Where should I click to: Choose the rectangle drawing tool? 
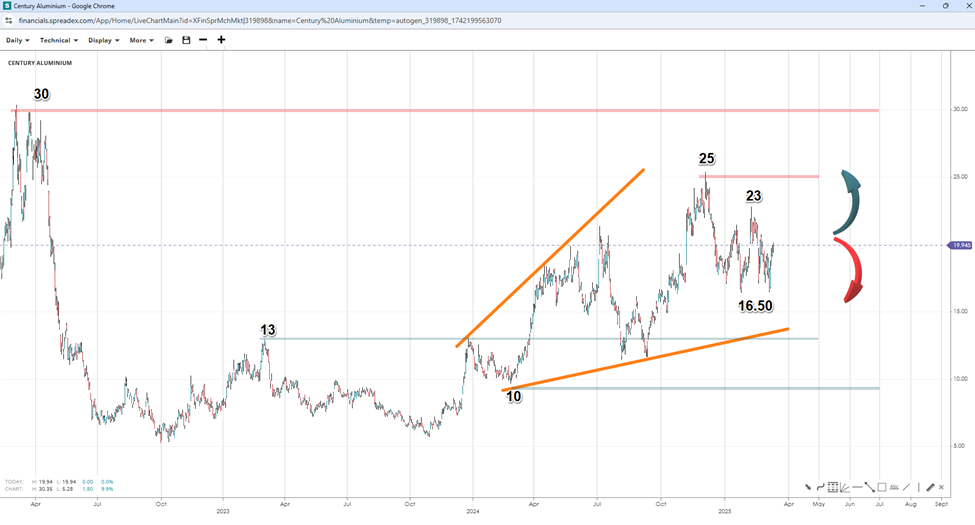click(882, 487)
